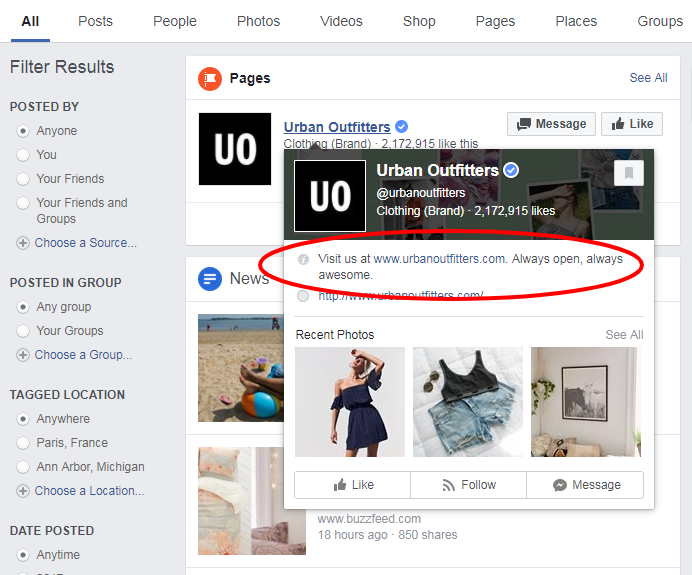
Task: Open the Groups tab
Action: point(660,21)
